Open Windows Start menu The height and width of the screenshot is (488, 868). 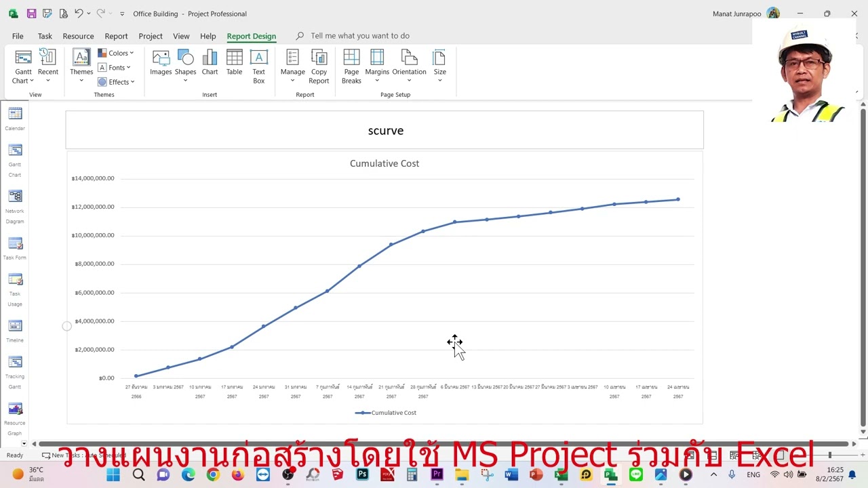pyautogui.click(x=113, y=474)
